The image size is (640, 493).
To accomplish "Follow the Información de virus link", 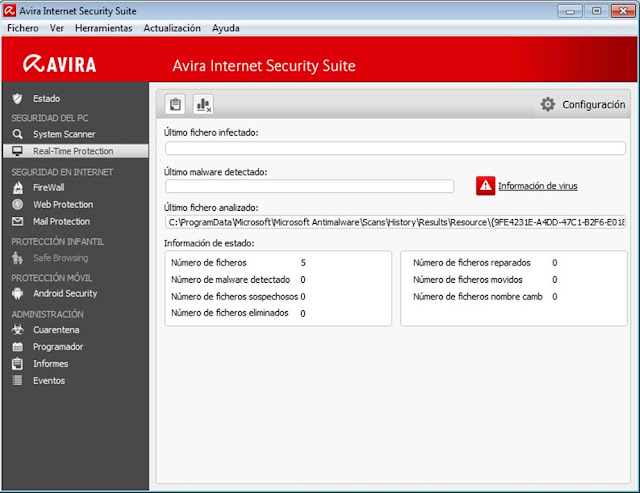I will [x=538, y=186].
